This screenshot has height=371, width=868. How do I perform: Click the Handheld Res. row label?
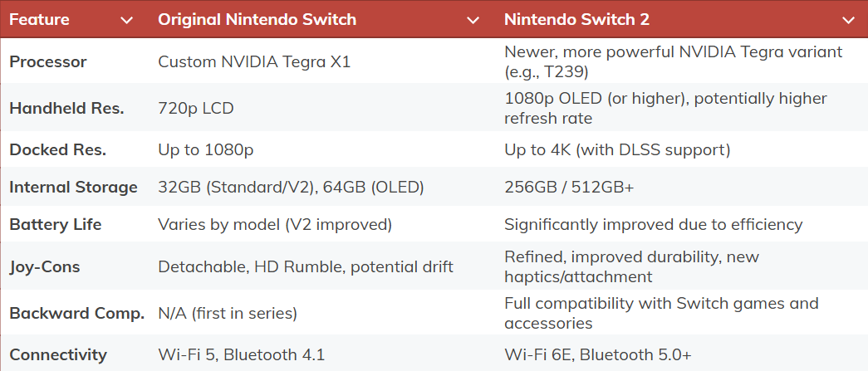coord(66,109)
